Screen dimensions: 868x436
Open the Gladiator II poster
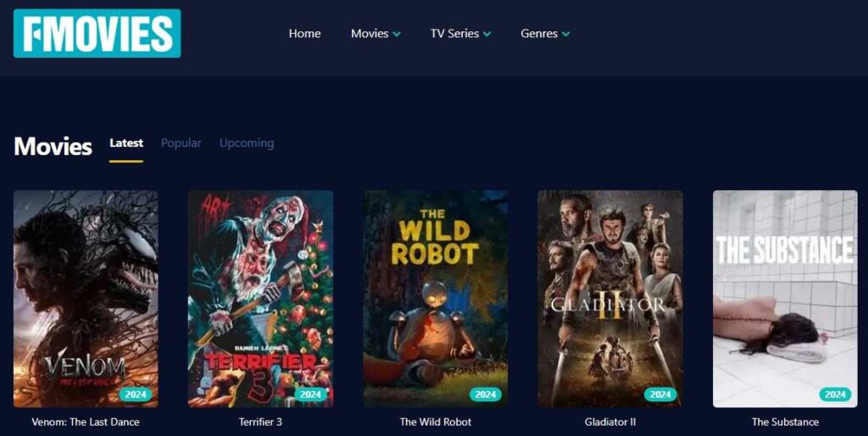click(x=610, y=299)
